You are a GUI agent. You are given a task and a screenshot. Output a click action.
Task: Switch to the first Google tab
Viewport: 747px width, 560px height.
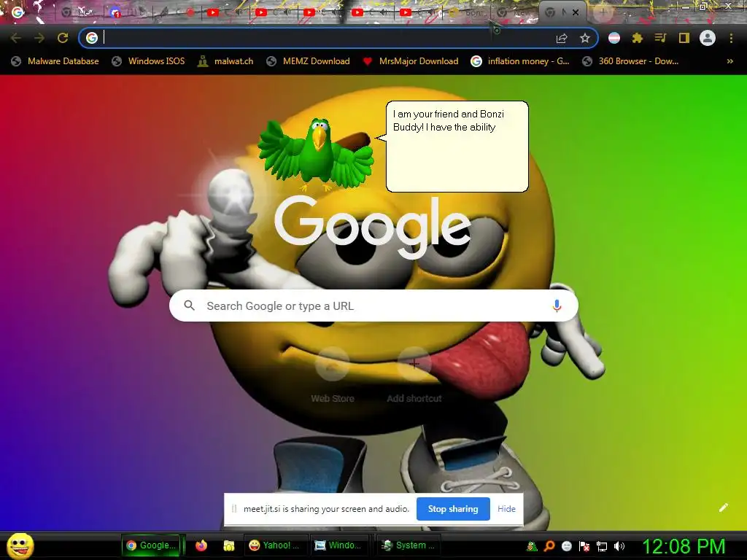(18, 12)
